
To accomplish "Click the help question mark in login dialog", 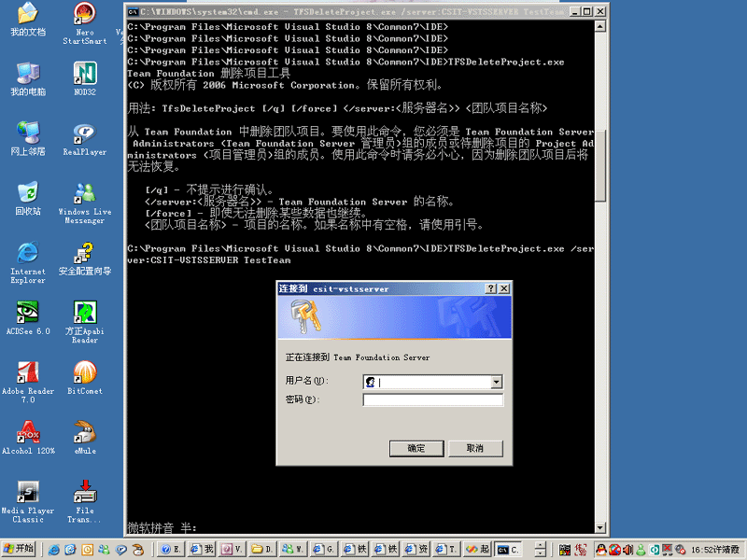I will pyautogui.click(x=491, y=288).
